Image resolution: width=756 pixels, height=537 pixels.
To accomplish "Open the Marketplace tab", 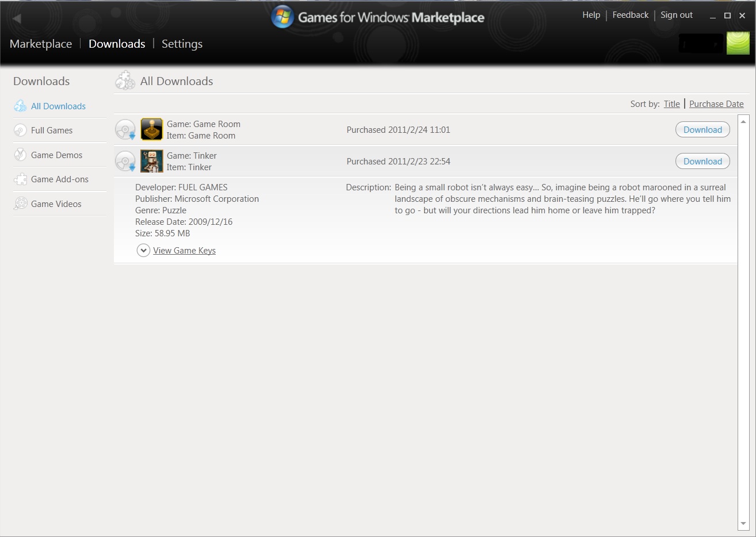I will [x=41, y=44].
